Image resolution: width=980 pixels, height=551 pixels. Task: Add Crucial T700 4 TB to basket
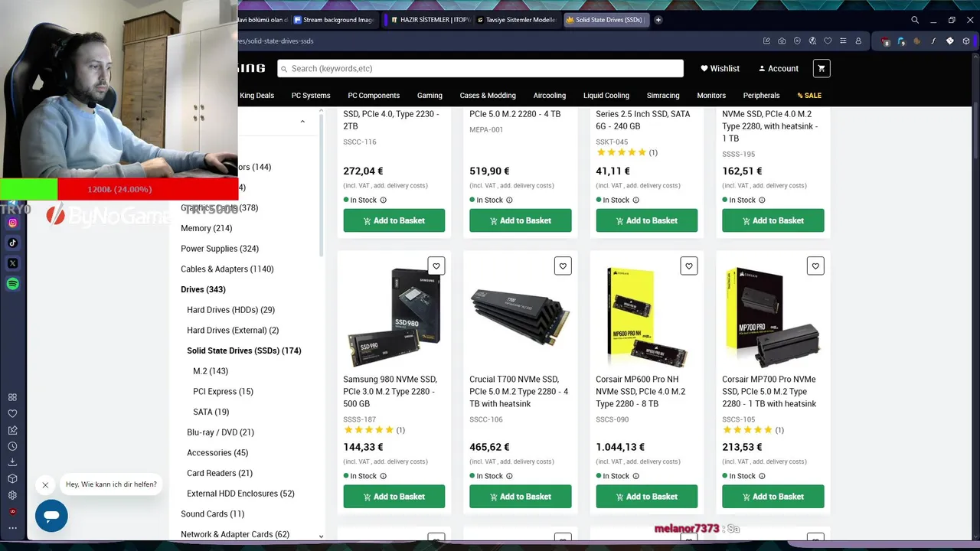(x=520, y=496)
